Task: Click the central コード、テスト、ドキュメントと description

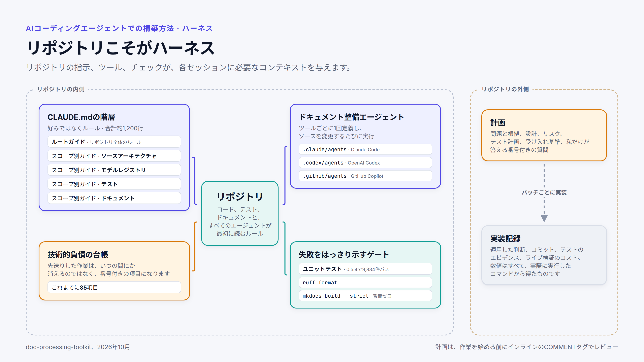Action: [240, 221]
